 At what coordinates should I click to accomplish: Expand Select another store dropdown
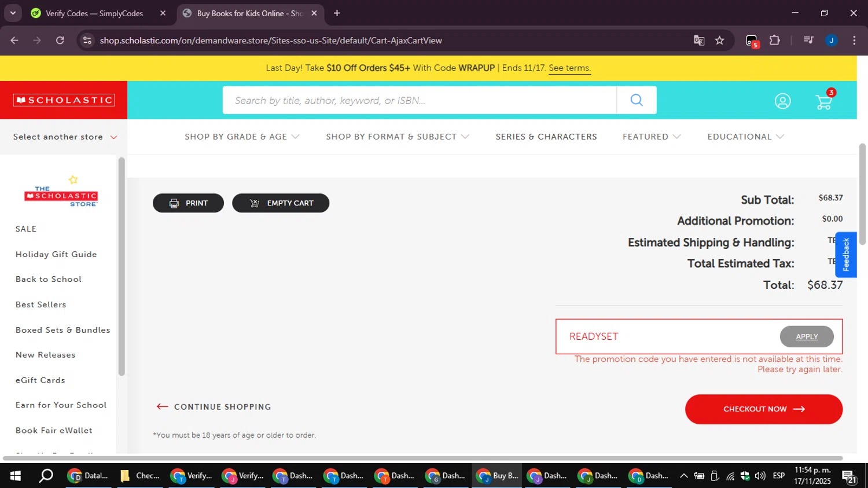click(65, 137)
